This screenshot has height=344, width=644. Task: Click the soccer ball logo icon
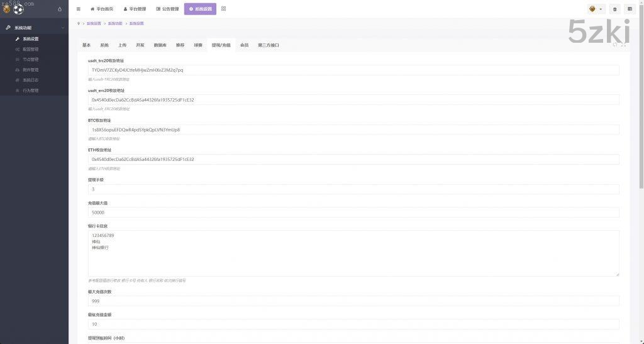click(x=18, y=9)
